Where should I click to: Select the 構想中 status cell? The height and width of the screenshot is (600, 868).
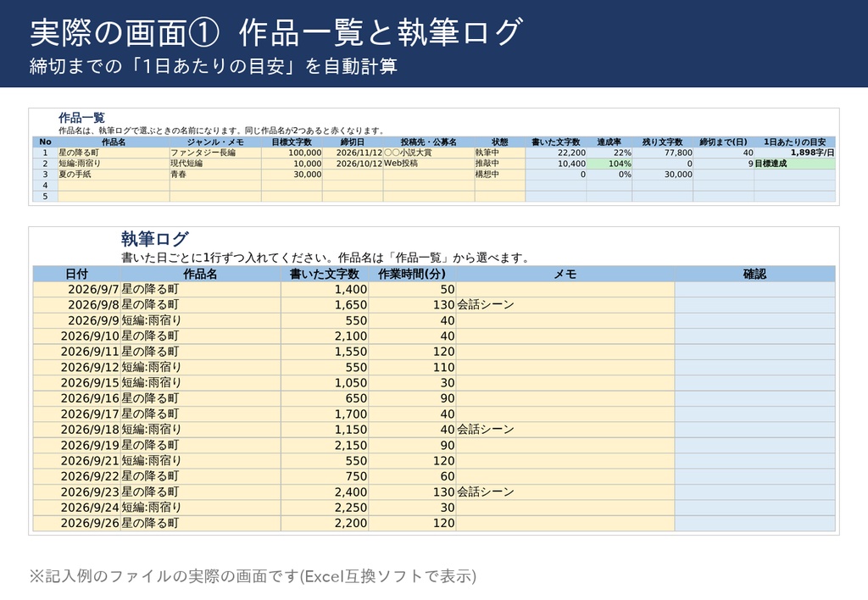(500, 175)
